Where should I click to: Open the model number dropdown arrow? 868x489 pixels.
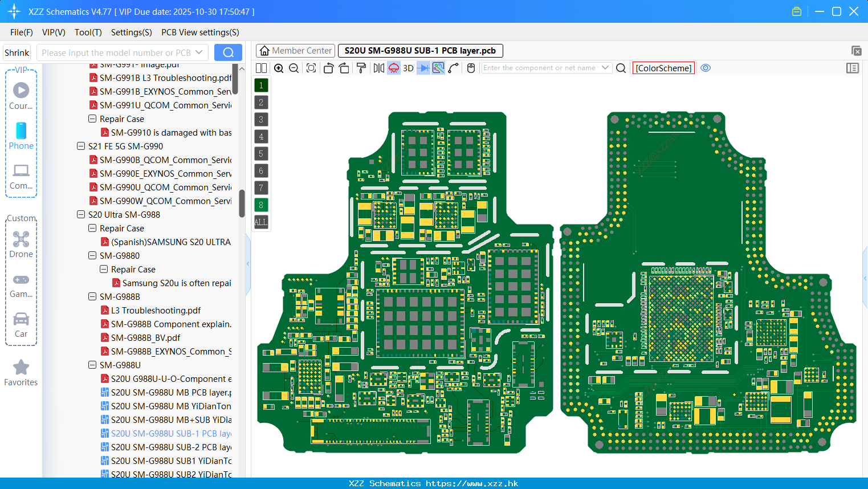click(x=199, y=52)
